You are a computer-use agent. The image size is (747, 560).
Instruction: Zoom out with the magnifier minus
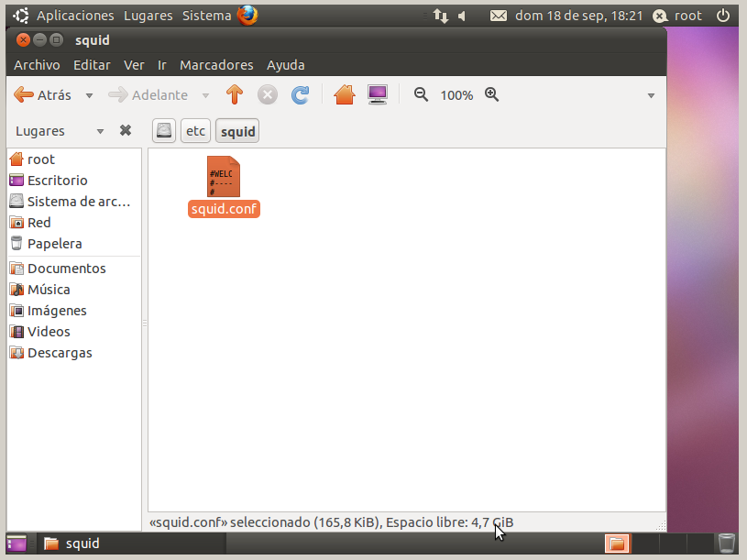[421, 94]
